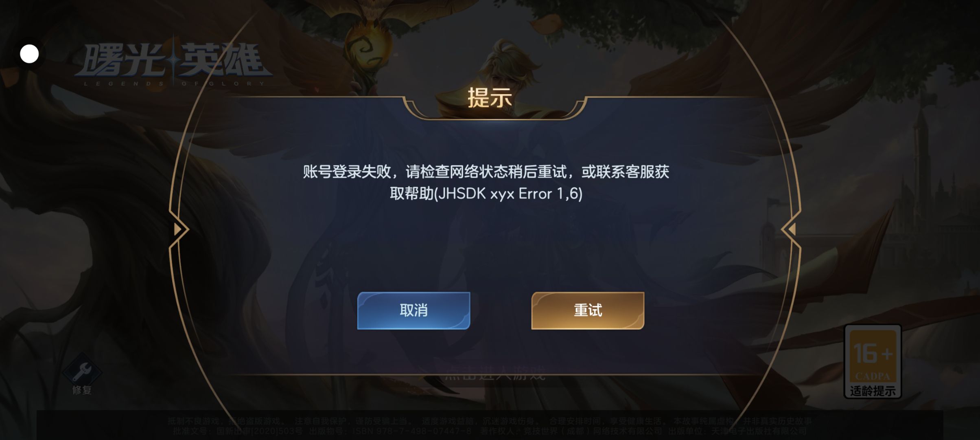
Task: Click the LEGENDS OF GLORY subtitle
Action: click(174, 84)
